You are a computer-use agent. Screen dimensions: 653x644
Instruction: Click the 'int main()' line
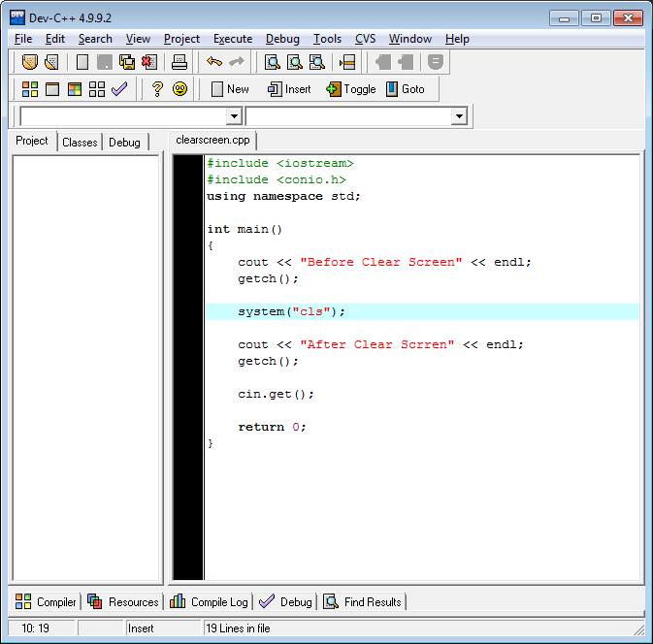click(245, 229)
